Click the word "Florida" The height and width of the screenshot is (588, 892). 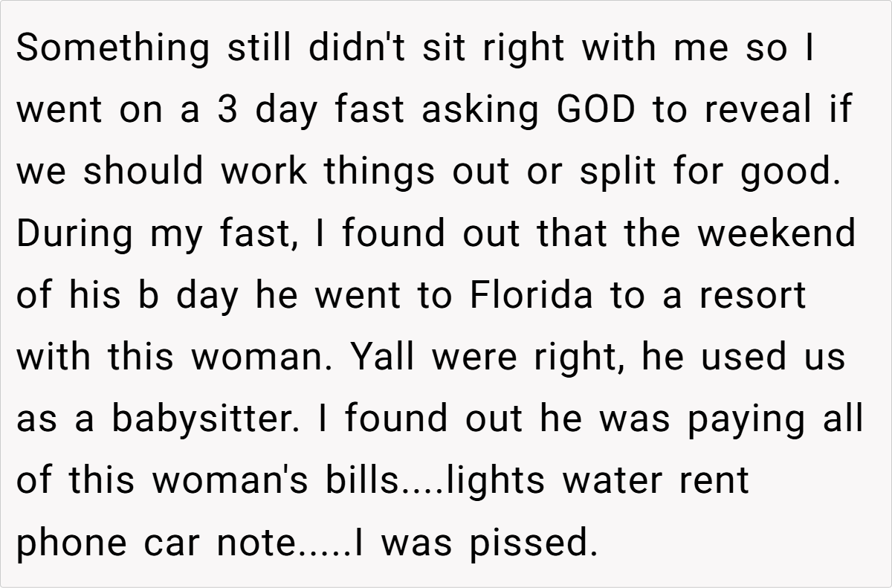point(531,296)
